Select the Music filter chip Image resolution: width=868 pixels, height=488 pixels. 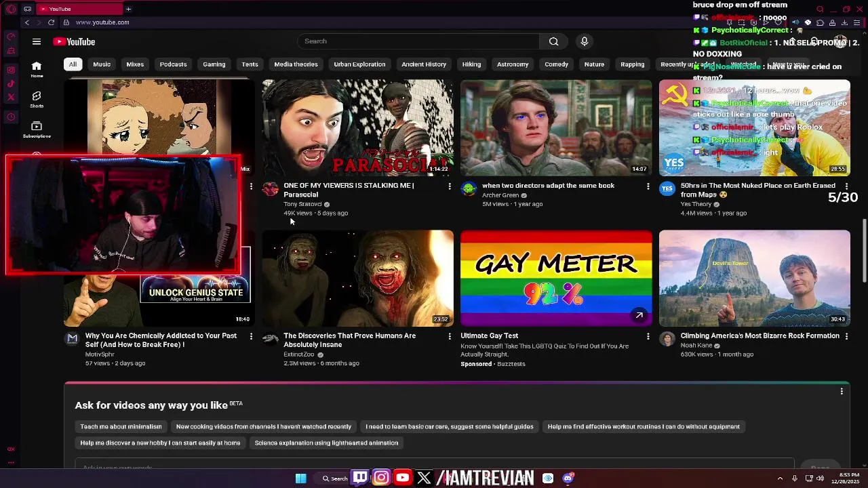pyautogui.click(x=102, y=64)
